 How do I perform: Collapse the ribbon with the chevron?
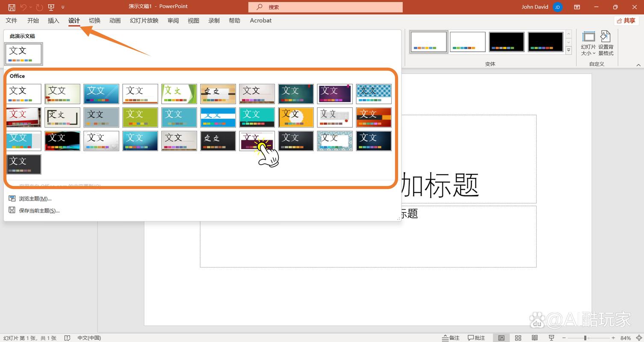coord(638,65)
